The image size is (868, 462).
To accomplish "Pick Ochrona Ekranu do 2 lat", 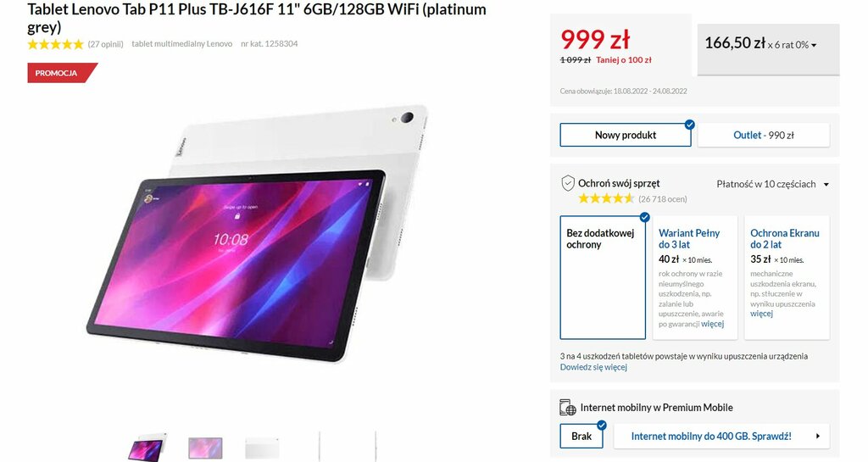I will (787, 277).
